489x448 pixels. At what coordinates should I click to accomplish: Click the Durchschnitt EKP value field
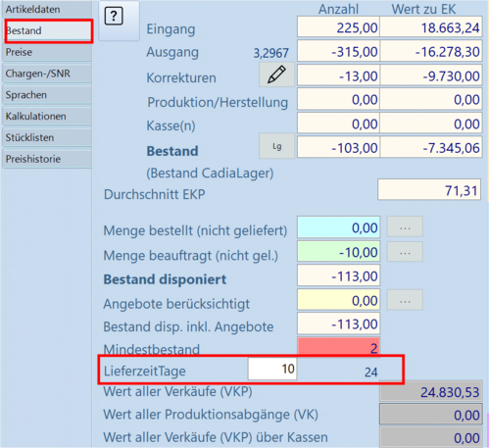pos(429,189)
